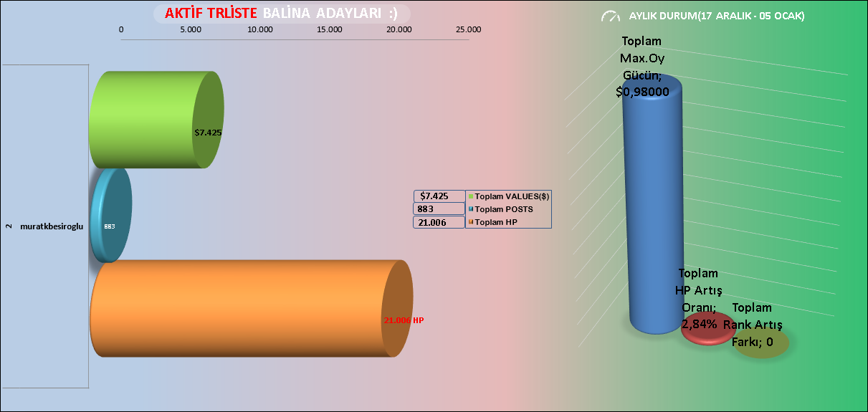Select the Toplam HP Artış Oranı 2,84% label
The image size is (868, 412).
tap(699, 298)
